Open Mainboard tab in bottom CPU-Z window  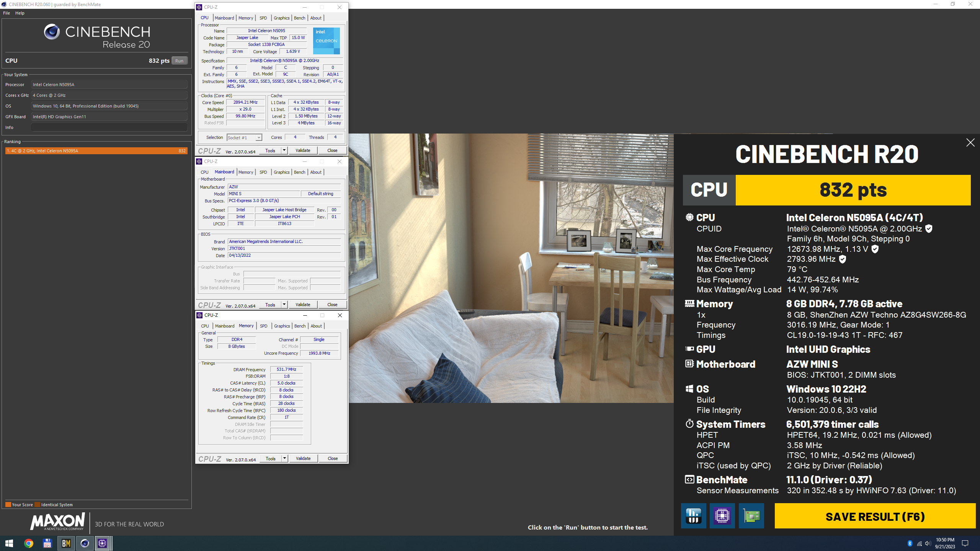(224, 326)
